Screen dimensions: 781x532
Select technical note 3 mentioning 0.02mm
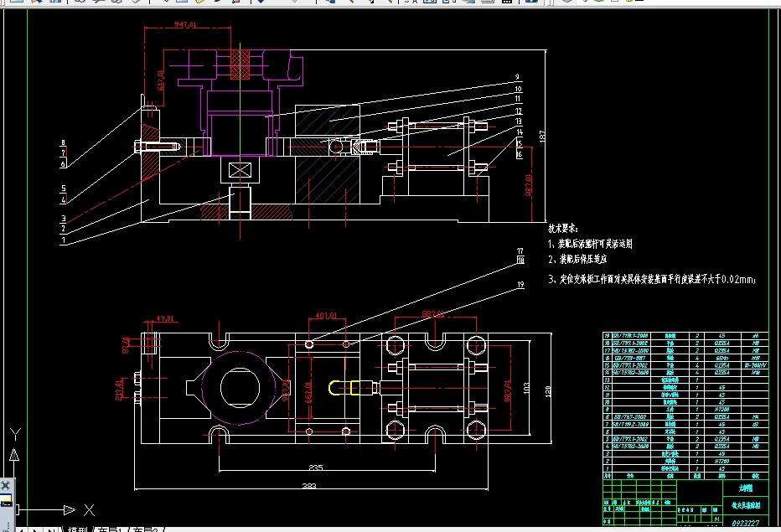click(652, 280)
